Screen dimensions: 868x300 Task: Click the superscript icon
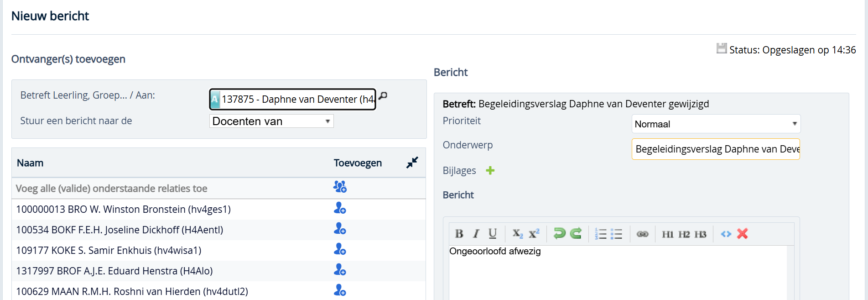click(534, 234)
